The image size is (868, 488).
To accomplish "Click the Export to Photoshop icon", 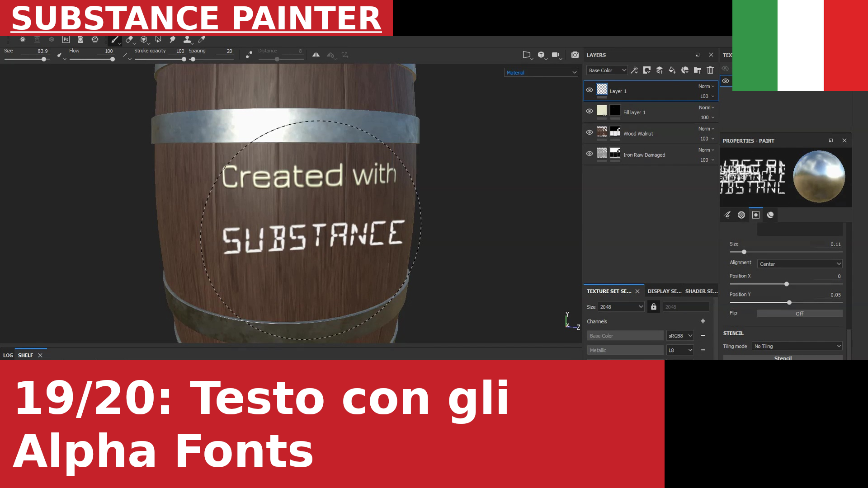I will [66, 40].
